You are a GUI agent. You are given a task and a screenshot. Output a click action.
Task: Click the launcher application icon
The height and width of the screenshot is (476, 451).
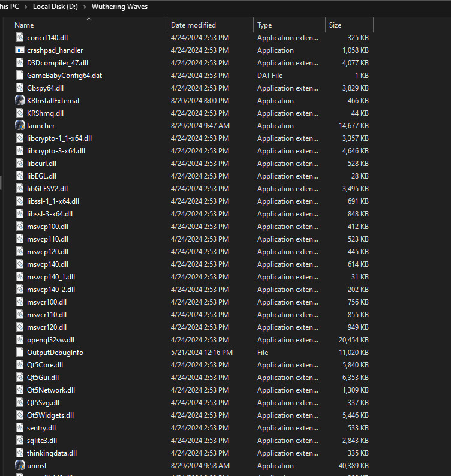click(x=20, y=126)
